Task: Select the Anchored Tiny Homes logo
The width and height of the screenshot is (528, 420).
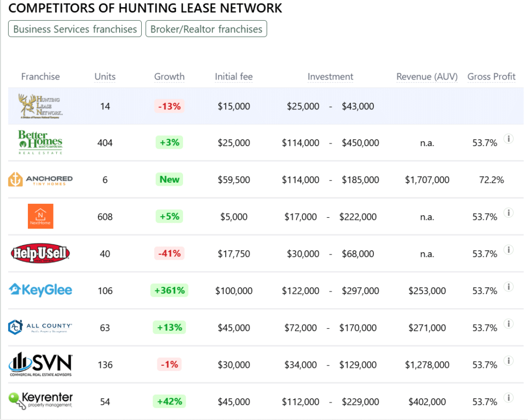Action: (x=40, y=180)
